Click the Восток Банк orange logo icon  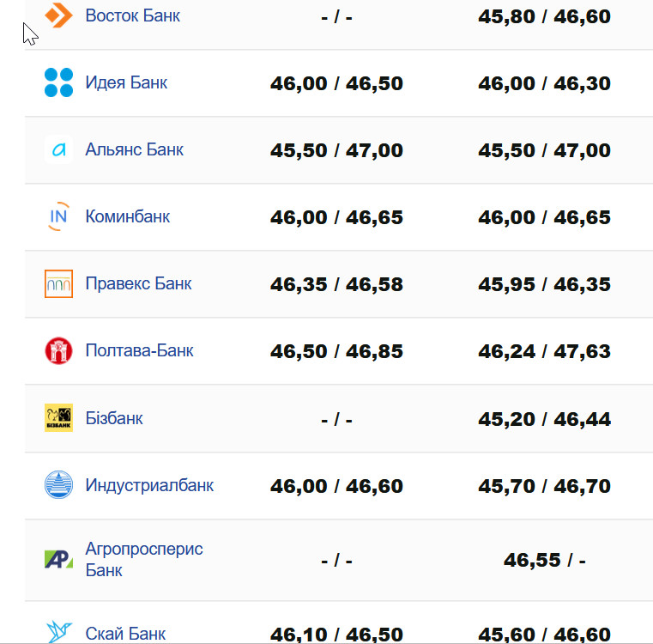(x=58, y=15)
